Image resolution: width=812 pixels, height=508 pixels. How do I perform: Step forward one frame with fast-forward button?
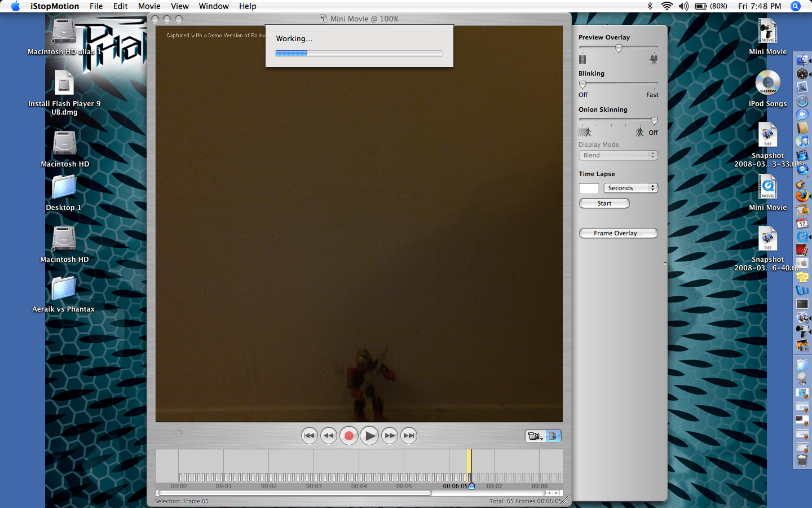389,436
